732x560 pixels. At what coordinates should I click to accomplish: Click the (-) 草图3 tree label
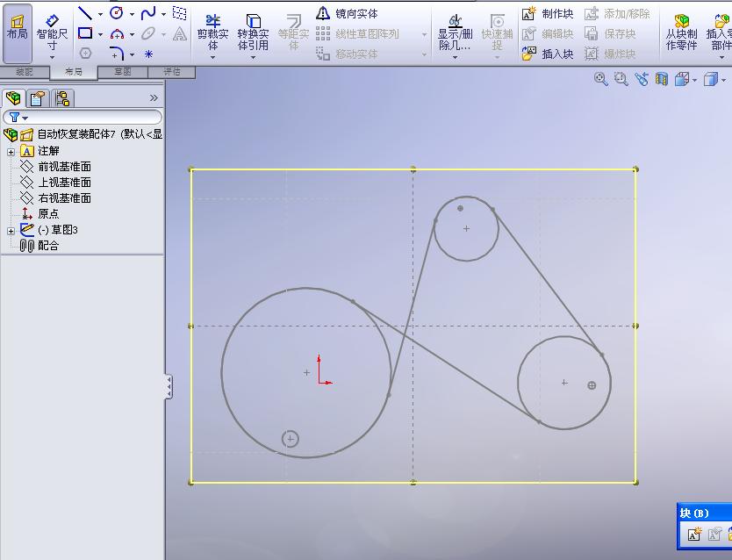[x=58, y=230]
